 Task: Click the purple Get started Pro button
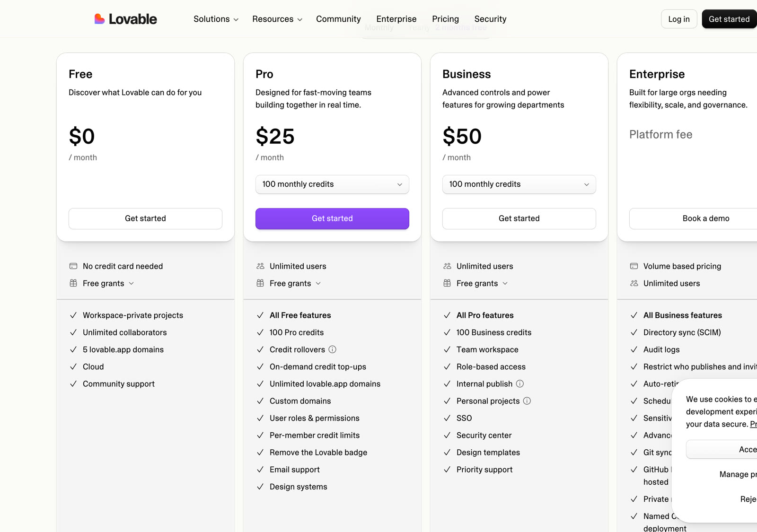pyautogui.click(x=332, y=218)
